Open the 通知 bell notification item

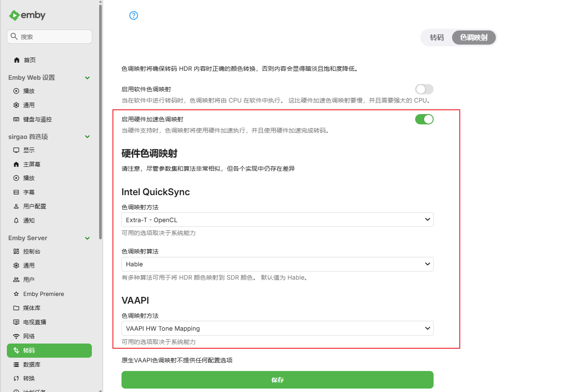click(x=16, y=220)
